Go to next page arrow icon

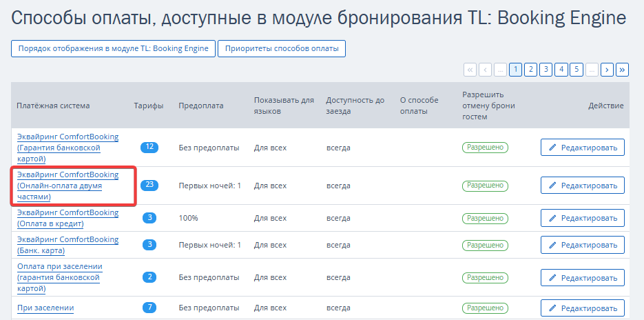pyautogui.click(x=607, y=70)
